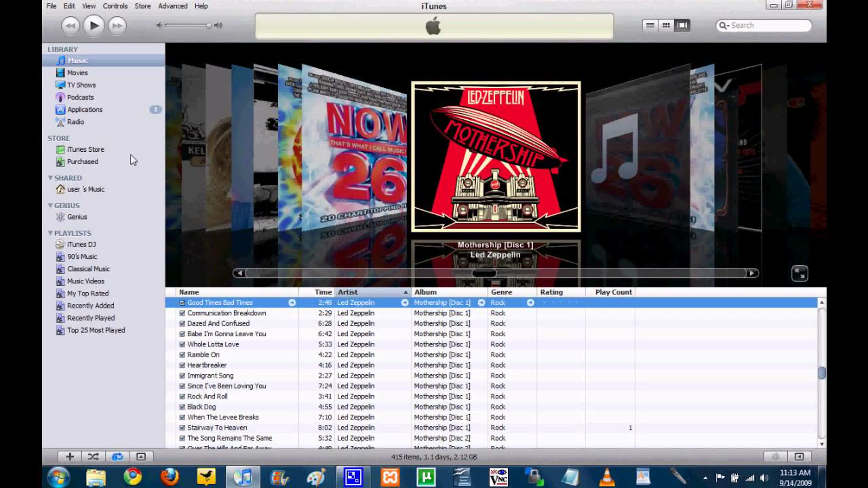
Task: Click the volume slider
Action: 188,26
